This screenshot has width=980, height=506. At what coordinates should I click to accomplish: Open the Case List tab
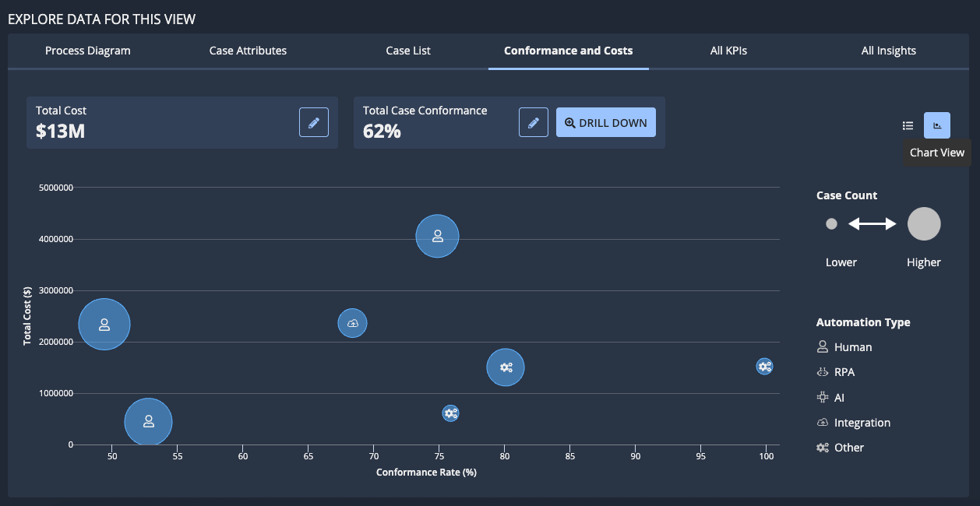(408, 51)
